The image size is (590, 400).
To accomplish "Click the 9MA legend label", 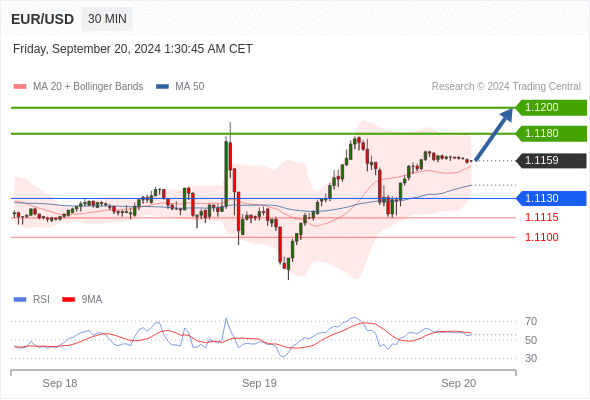I will pyautogui.click(x=92, y=300).
